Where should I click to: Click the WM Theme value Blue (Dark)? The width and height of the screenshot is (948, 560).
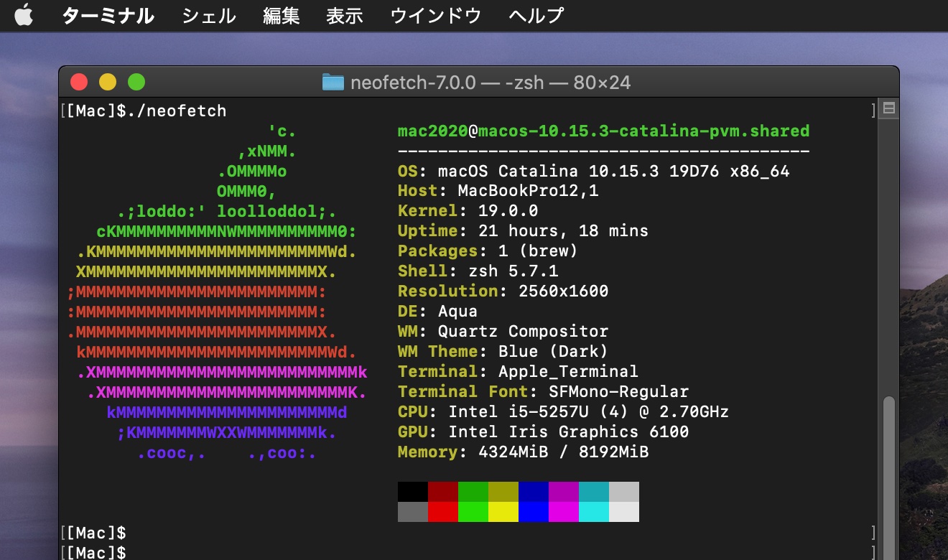[x=553, y=353]
